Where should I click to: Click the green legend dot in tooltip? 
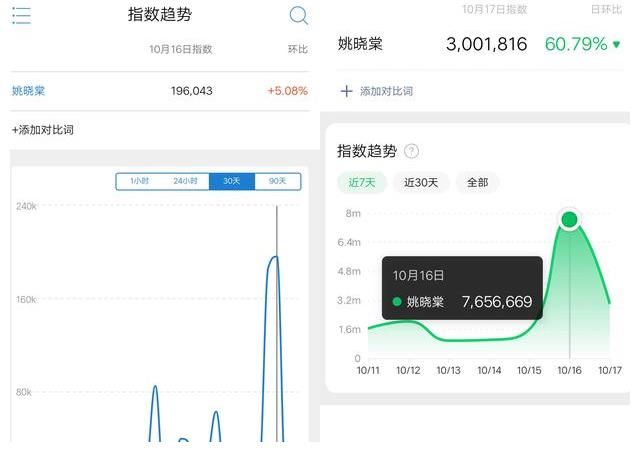coord(397,302)
